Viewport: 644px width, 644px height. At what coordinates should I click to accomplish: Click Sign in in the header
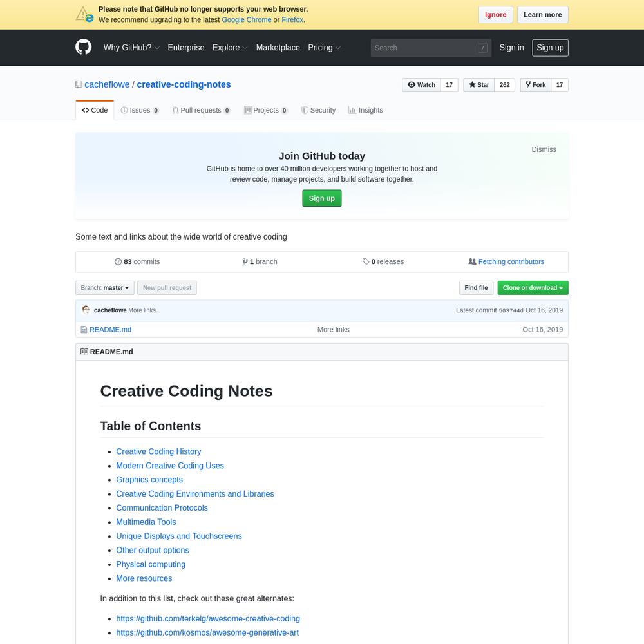[x=511, y=48]
